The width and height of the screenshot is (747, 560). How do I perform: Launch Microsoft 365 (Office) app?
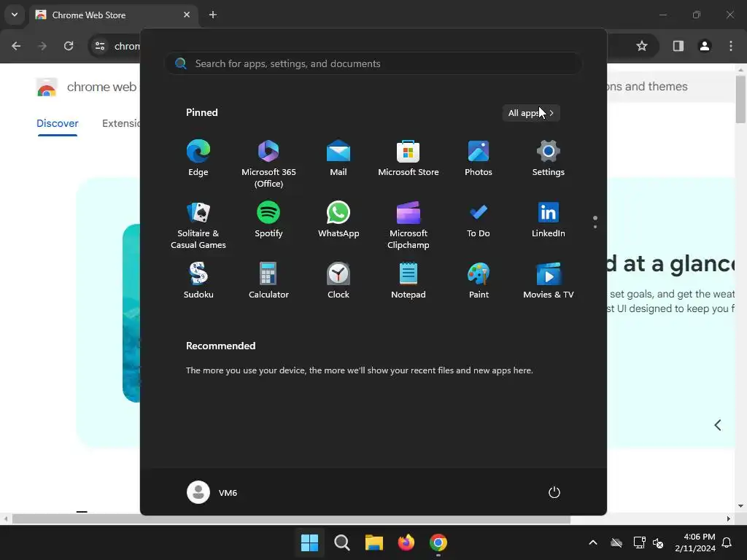point(268,163)
